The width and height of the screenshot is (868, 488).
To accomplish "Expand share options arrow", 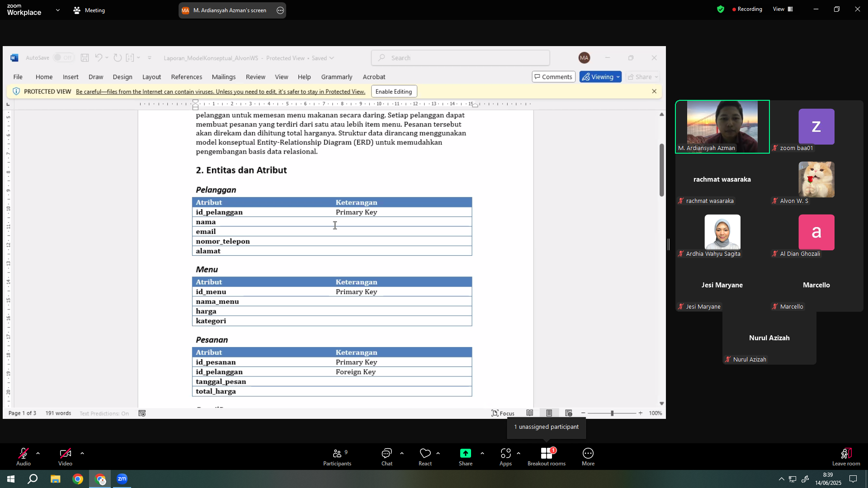I will click(482, 453).
